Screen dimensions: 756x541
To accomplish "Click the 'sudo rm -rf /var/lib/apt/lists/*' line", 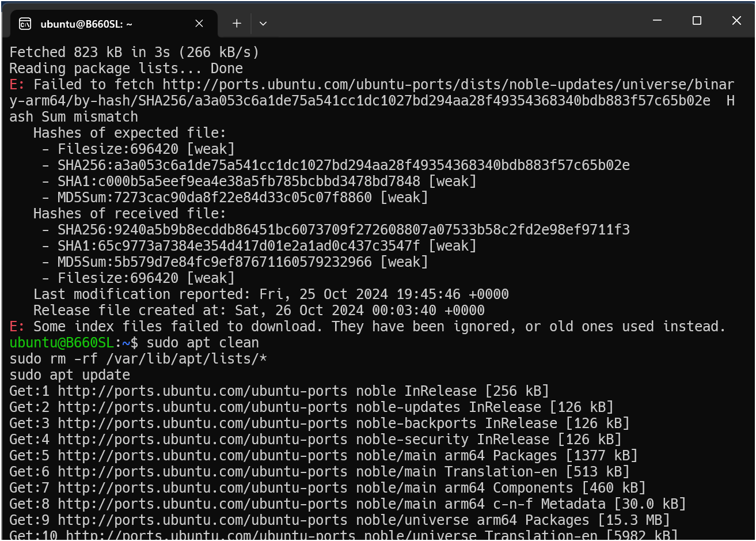I will pyautogui.click(x=138, y=359).
